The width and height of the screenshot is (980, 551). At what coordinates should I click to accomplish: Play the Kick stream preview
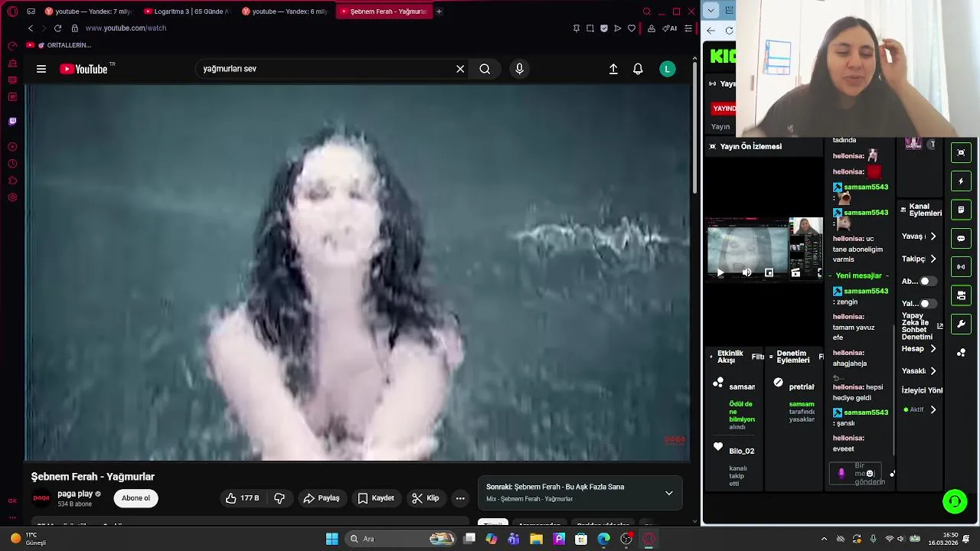[x=720, y=272]
